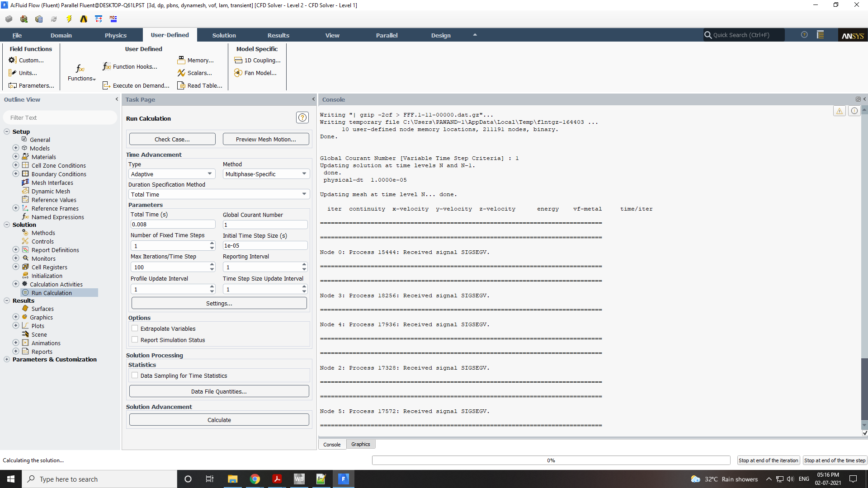The height and width of the screenshot is (488, 868).
Task: Click the 0% calculation progress bar
Action: click(x=551, y=460)
